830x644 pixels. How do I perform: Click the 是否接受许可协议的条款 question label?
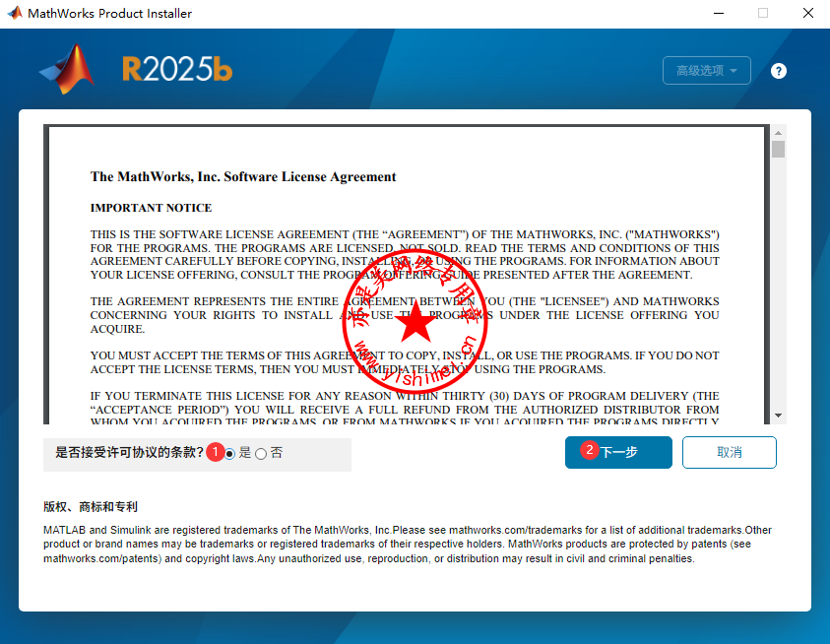(x=129, y=453)
